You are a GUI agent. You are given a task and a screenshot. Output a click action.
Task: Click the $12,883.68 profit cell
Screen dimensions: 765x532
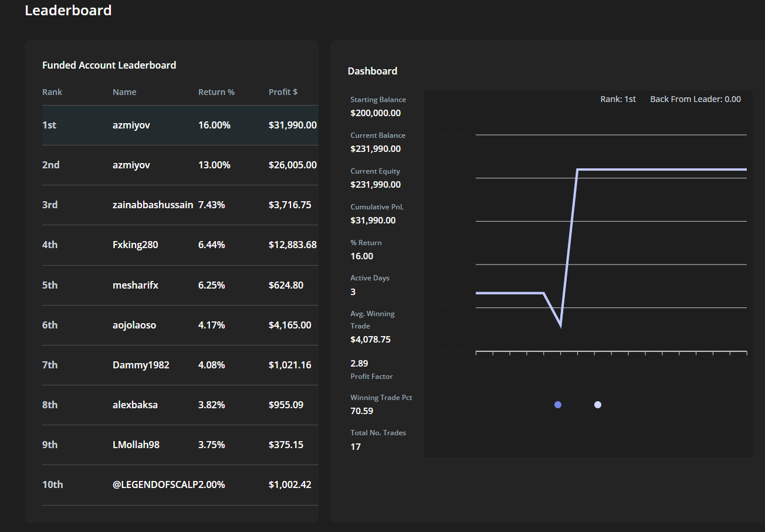pyautogui.click(x=293, y=245)
